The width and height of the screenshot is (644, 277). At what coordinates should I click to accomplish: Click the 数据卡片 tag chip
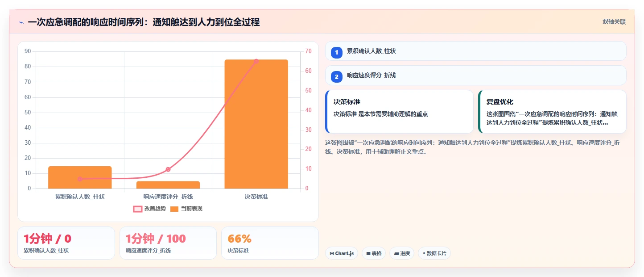434,253
